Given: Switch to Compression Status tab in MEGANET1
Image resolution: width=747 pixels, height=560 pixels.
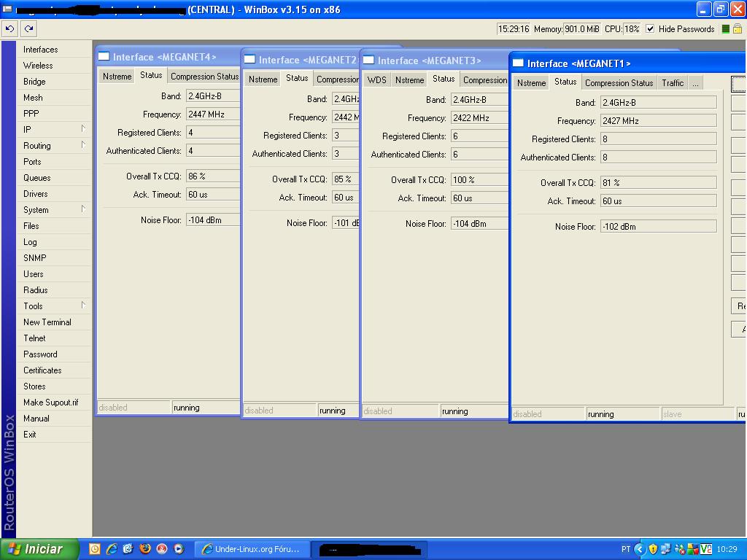Looking at the screenshot, I should pos(619,83).
